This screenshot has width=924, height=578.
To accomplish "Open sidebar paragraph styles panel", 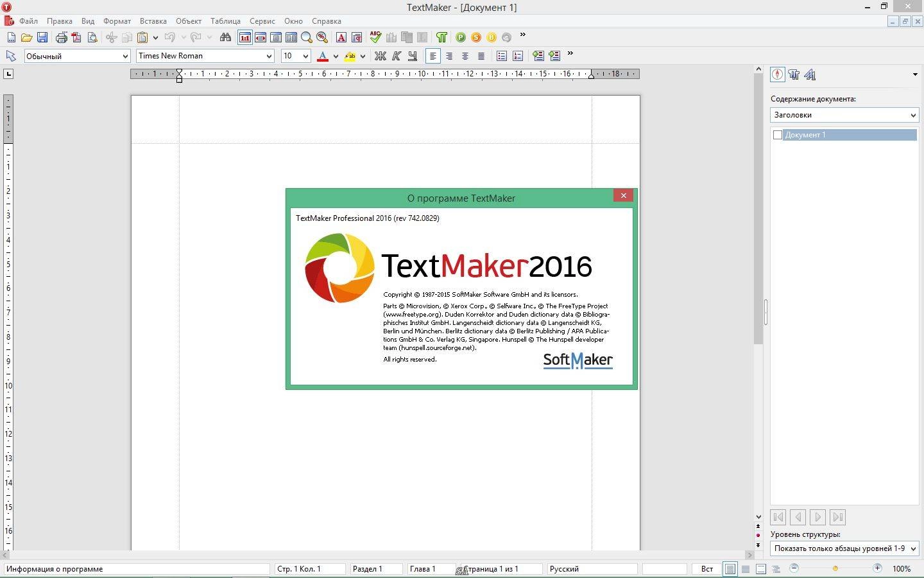I will point(794,74).
